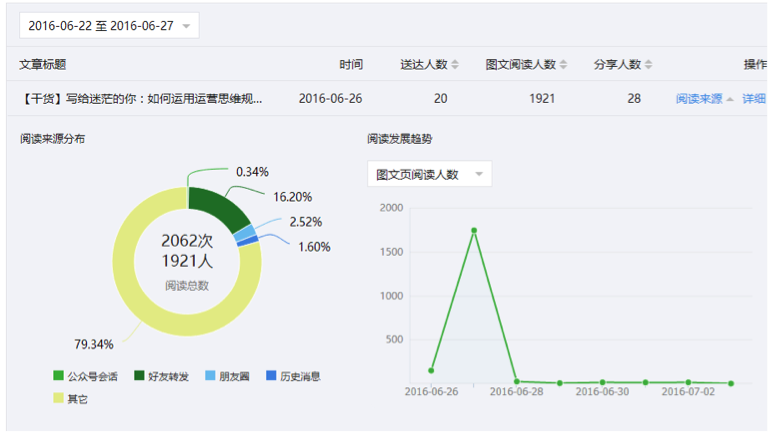Click the 时间 column header
The height and width of the screenshot is (432, 768).
tap(351, 64)
